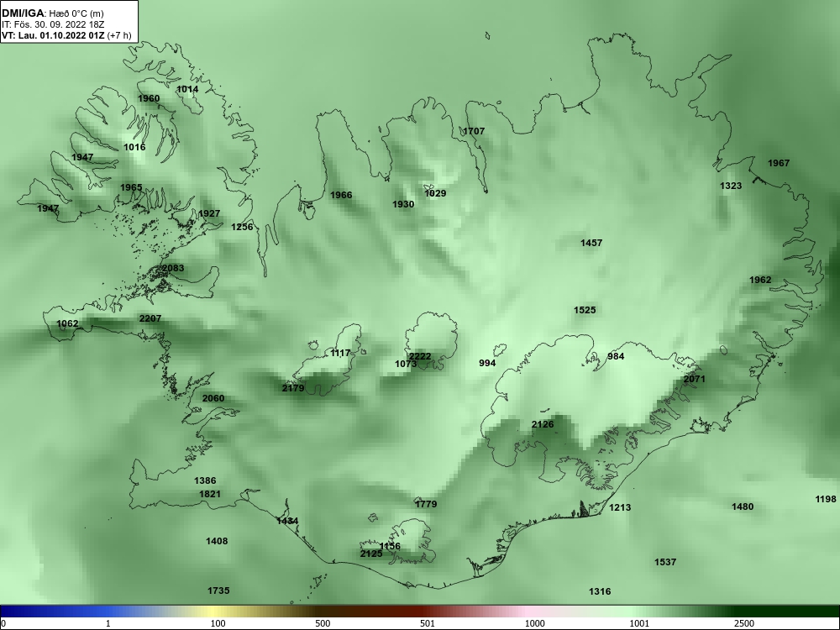Click the map value 1457
This screenshot has width=840, height=630.
click(591, 244)
